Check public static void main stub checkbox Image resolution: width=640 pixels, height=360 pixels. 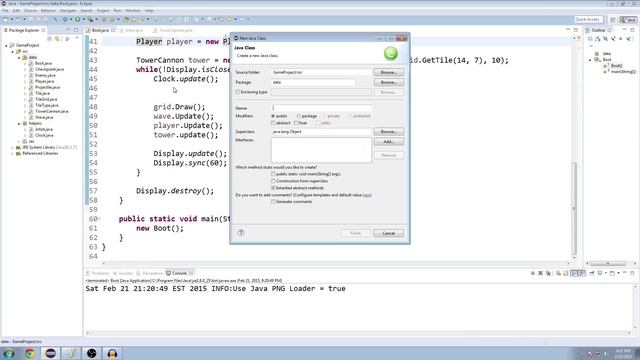[273, 174]
